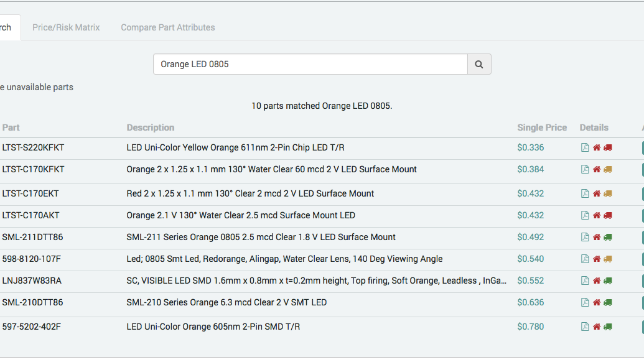Click the search magnifier button
The width and height of the screenshot is (644, 362).
(x=478, y=64)
